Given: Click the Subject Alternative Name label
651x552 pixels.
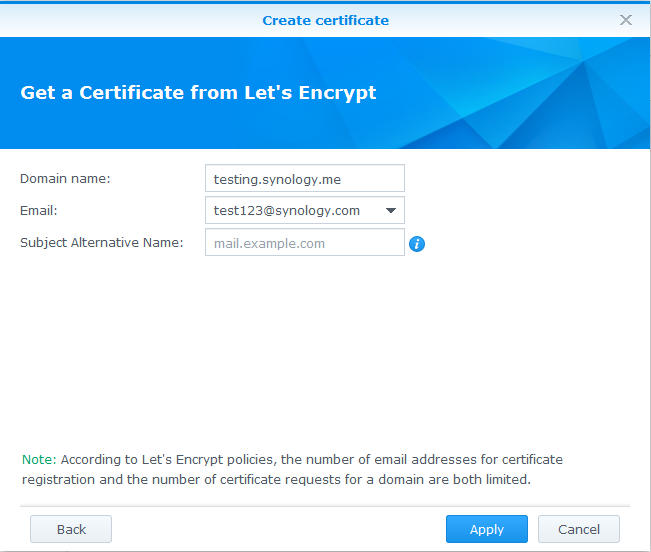Looking at the screenshot, I should (102, 243).
